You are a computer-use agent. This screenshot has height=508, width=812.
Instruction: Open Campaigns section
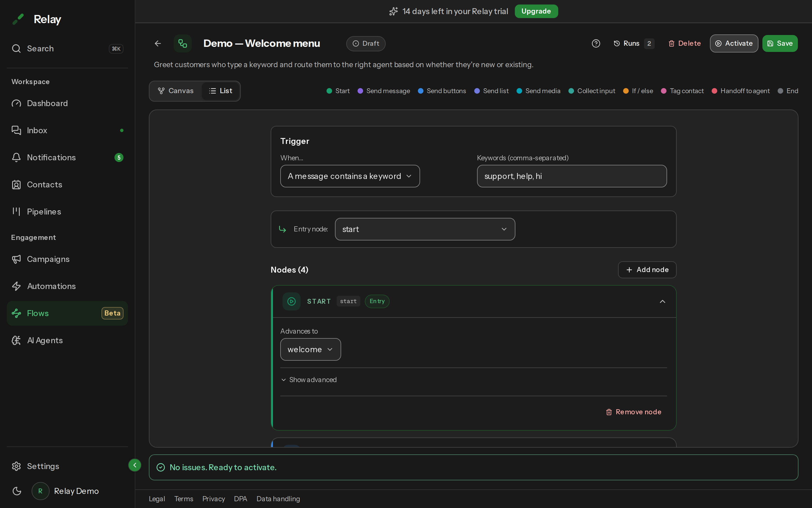pos(67,259)
